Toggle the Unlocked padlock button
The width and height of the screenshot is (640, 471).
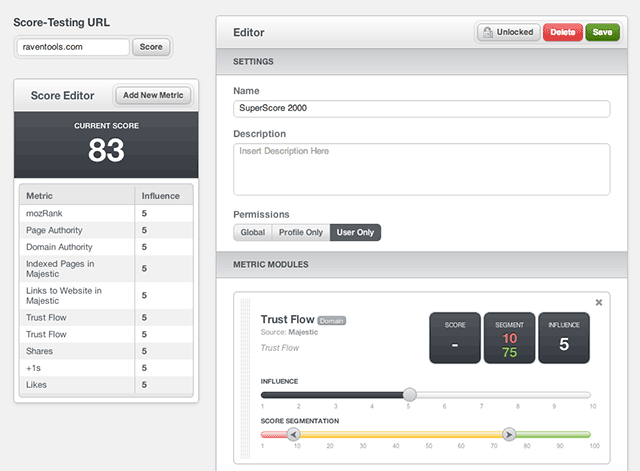click(509, 32)
